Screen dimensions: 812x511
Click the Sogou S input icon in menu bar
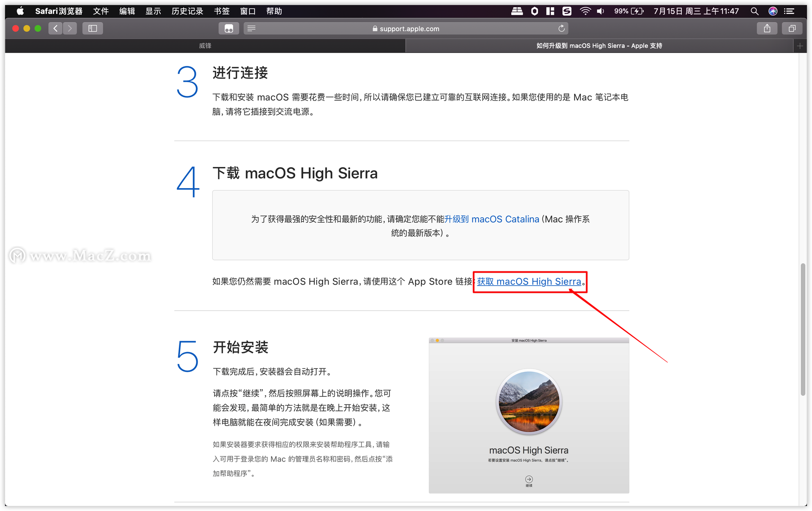(x=567, y=11)
